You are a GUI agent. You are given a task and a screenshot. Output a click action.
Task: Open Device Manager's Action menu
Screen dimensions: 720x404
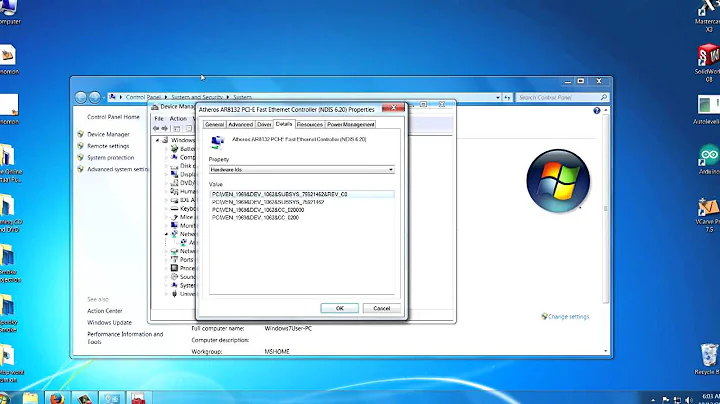(178, 118)
